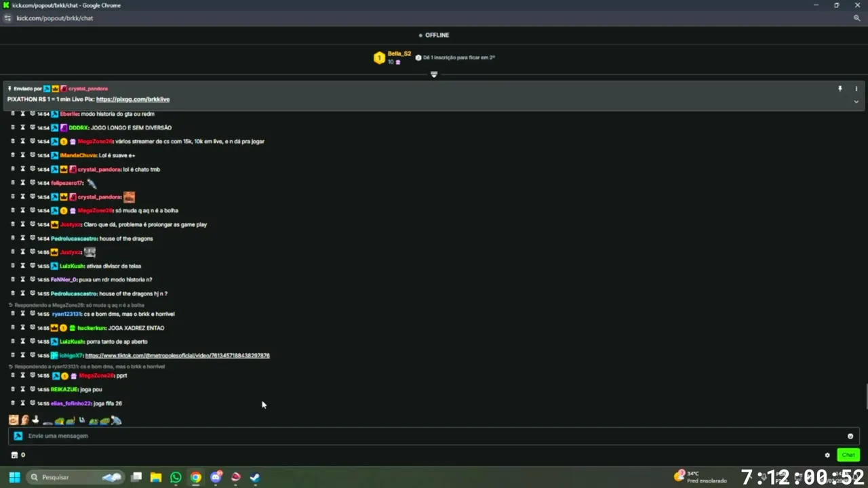868x488 pixels.
Task: Ban user hackerkun with shield icon
Action: point(32,328)
